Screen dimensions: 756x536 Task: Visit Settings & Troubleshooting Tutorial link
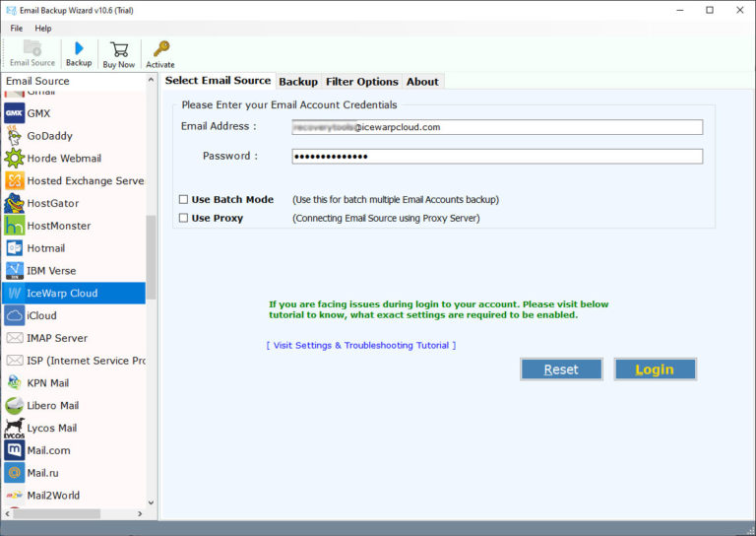(x=361, y=346)
